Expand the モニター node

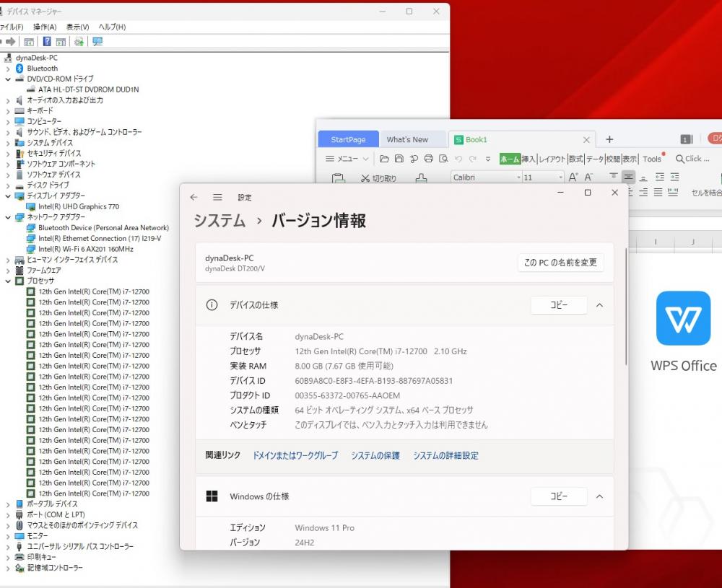tap(7, 536)
